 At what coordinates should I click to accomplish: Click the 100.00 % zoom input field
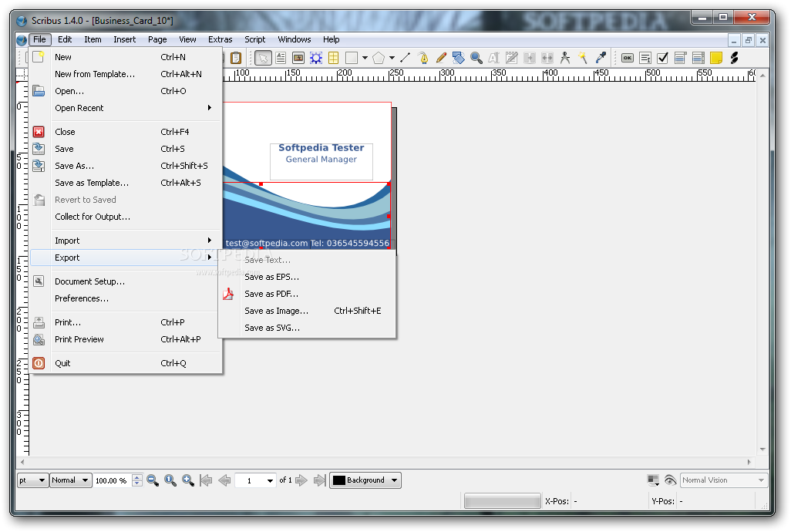point(113,480)
